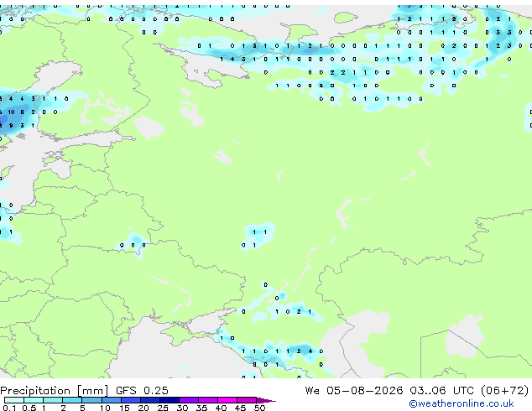Click the 'Precipitation [mm]' title text
This screenshot has height=411, width=532.
(x=55, y=391)
